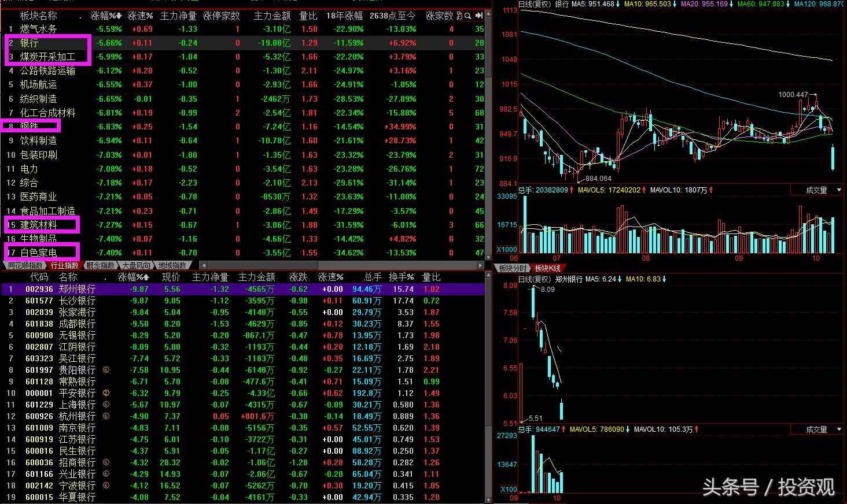Viewport: 847px width, 504px height.
Task: Select the 煤炭开采加工 sector row
Action: pos(242,57)
